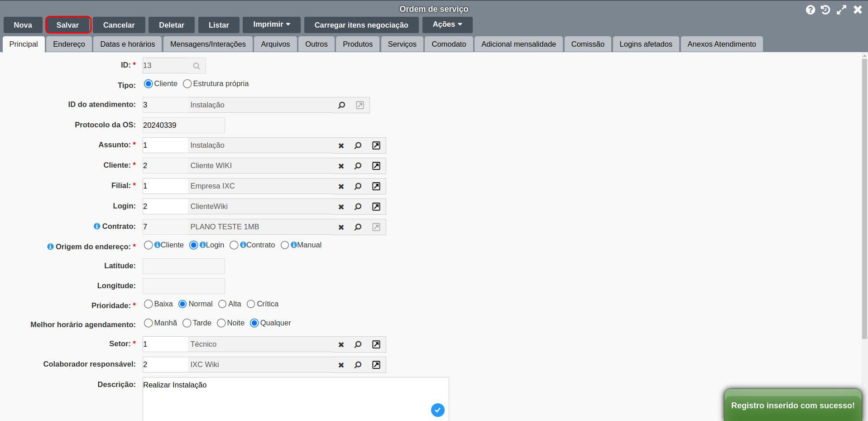Select Noite as best schedule time
This screenshot has height=421, width=868.
[221, 323]
